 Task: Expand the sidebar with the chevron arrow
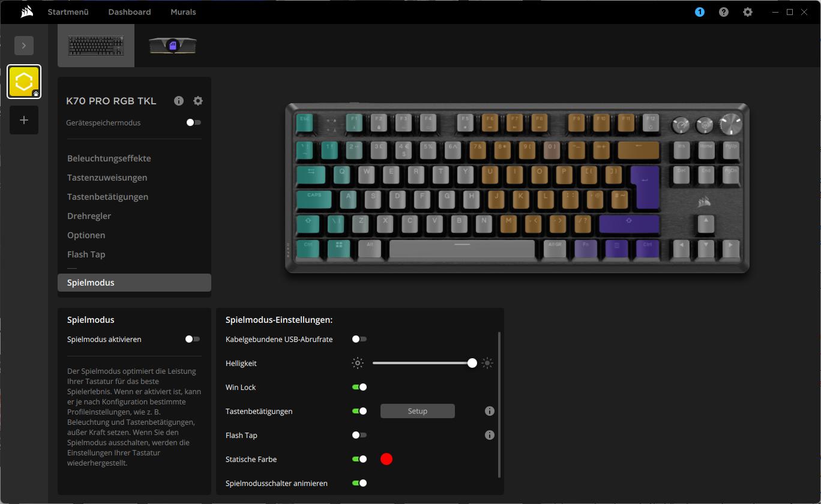24,45
